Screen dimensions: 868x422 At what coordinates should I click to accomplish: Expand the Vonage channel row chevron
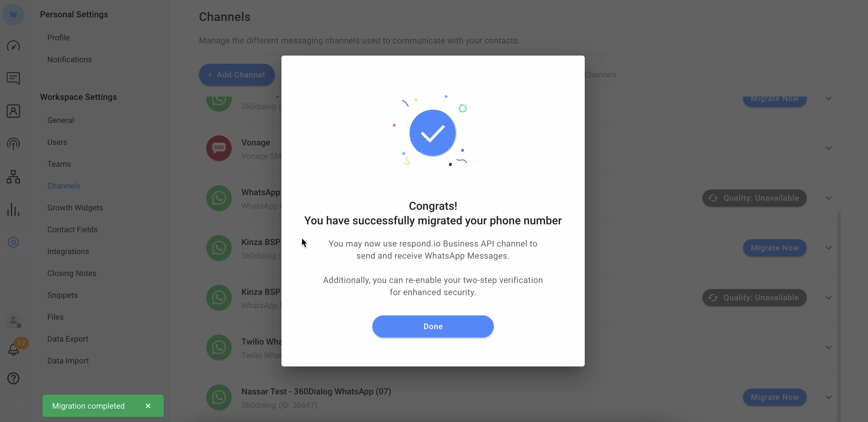pos(829,148)
